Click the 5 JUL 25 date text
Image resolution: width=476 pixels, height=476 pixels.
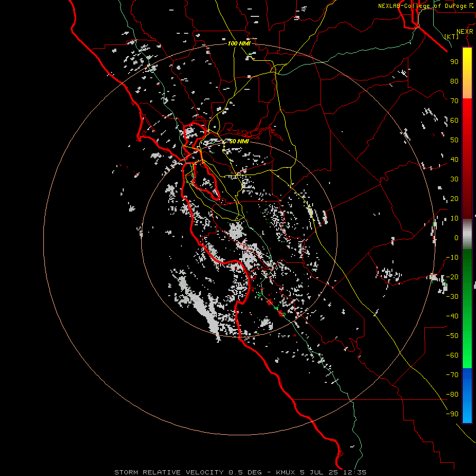pyautogui.click(x=319, y=472)
